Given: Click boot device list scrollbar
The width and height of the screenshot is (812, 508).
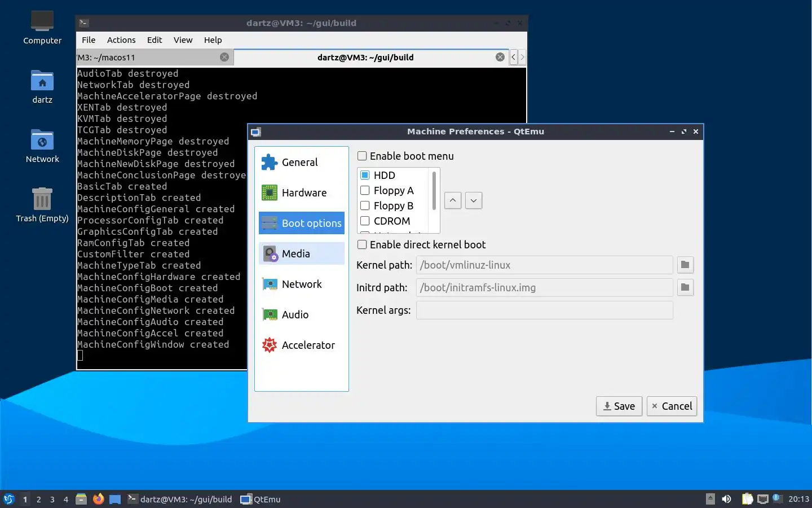Looking at the screenshot, I should [x=434, y=191].
